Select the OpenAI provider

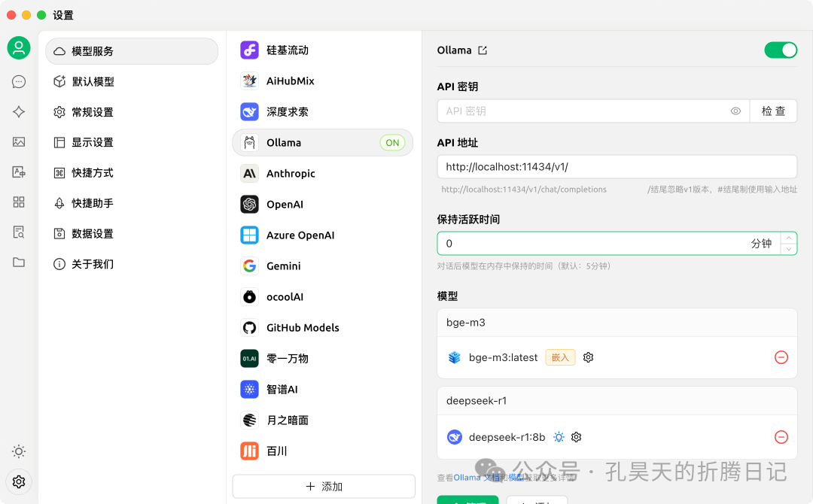pos(322,204)
